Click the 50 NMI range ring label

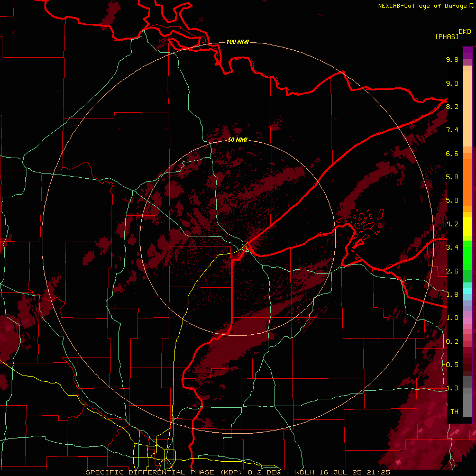pos(237,140)
